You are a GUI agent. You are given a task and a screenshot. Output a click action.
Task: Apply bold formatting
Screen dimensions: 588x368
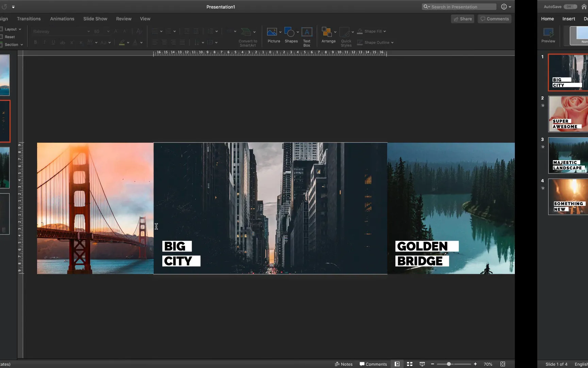point(35,42)
